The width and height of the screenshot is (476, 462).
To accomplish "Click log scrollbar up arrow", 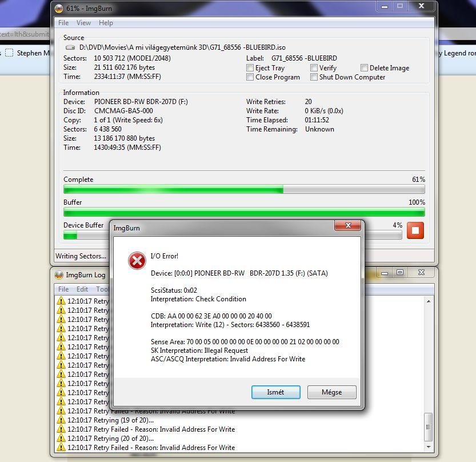I will [x=429, y=301].
